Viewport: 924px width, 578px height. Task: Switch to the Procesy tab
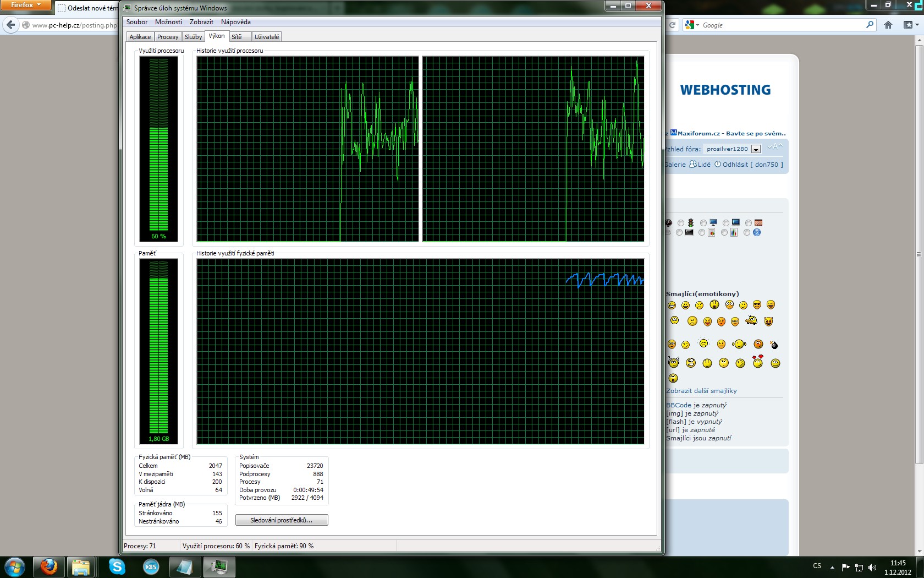(167, 37)
